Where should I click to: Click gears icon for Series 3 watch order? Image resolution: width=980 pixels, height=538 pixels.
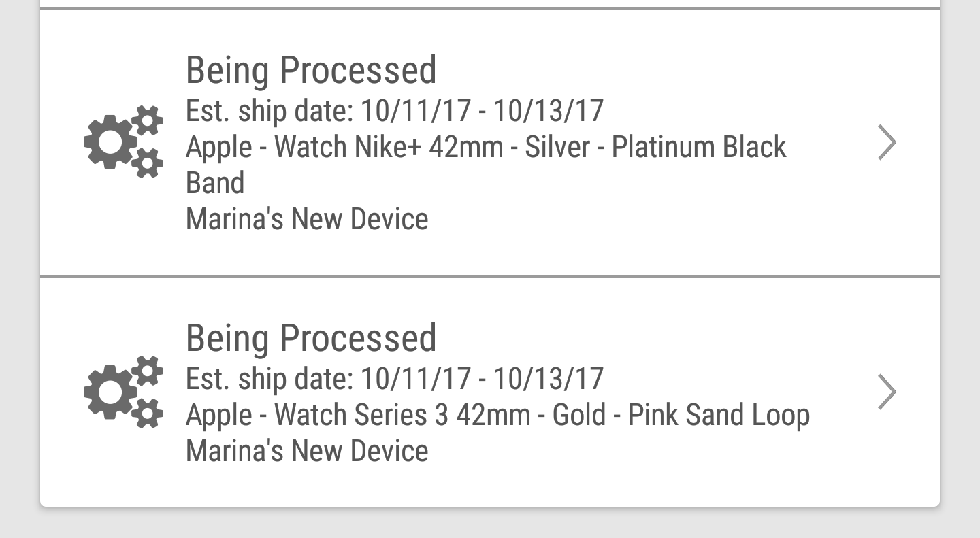(123, 392)
